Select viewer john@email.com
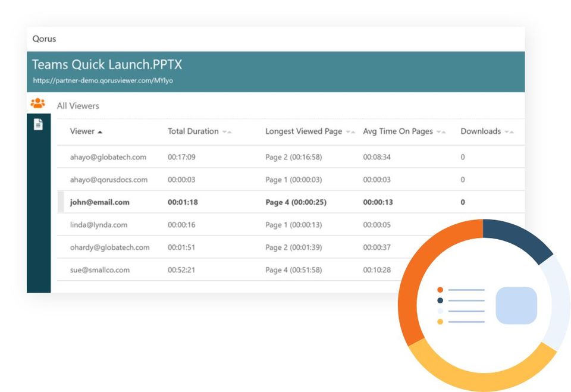Viewport: 571px width, 392px height. click(100, 202)
